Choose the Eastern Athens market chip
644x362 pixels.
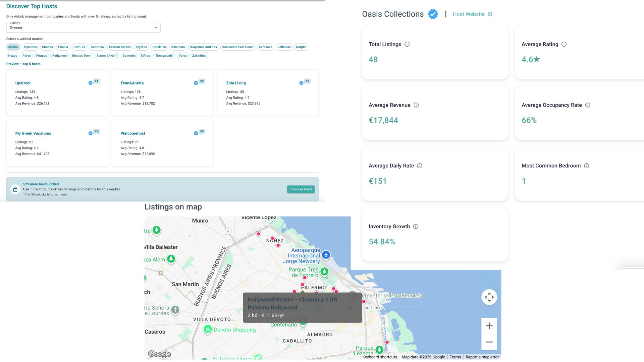[x=120, y=47]
